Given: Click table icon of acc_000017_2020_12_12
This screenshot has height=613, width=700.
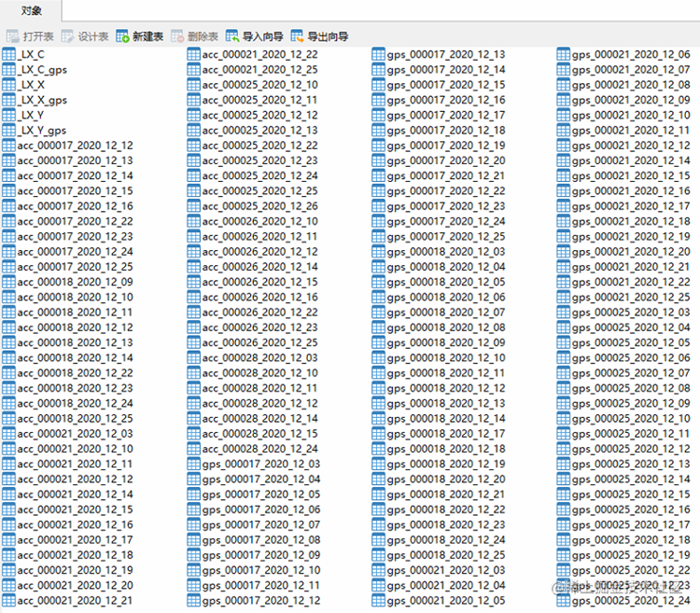Looking at the screenshot, I should (x=9, y=146).
